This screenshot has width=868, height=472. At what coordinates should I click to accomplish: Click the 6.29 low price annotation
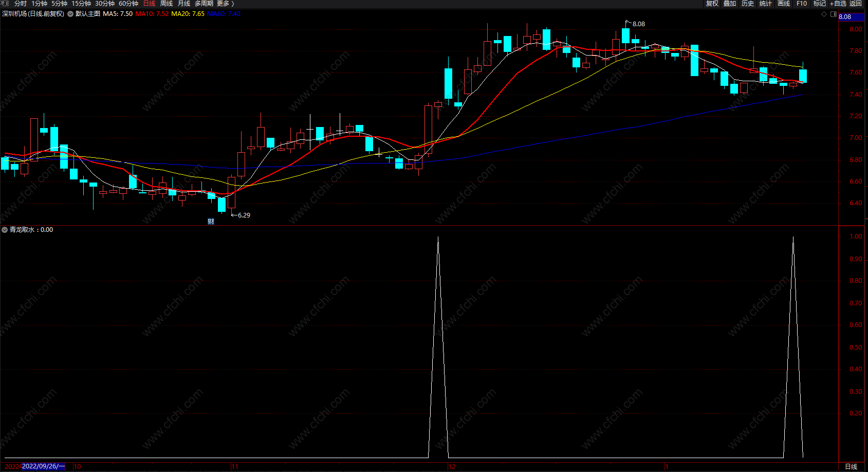(x=244, y=215)
